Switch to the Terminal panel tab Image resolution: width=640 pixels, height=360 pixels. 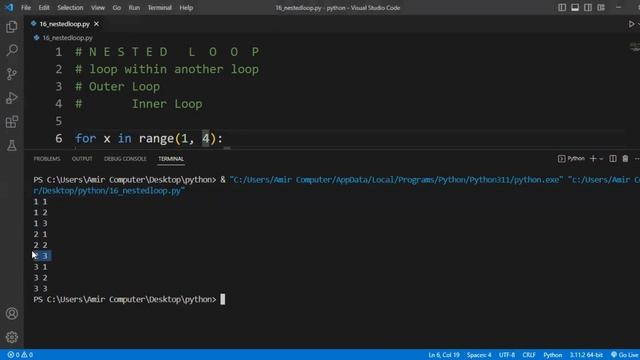[171, 159]
